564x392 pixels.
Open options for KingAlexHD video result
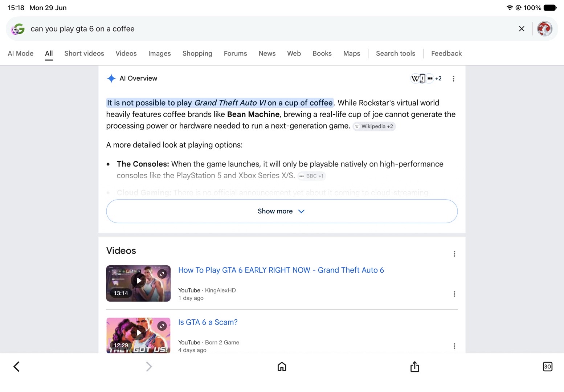coord(454,294)
